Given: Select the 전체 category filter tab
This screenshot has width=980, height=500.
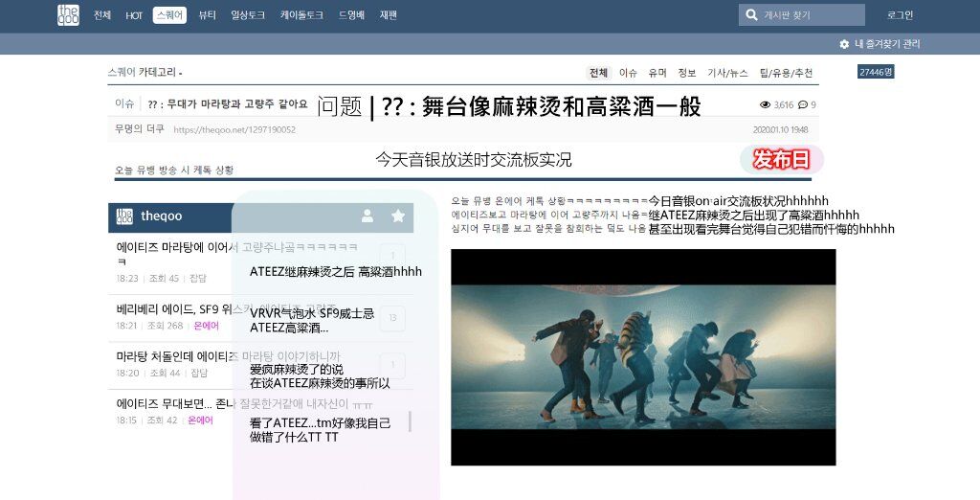Looking at the screenshot, I should tap(598, 73).
